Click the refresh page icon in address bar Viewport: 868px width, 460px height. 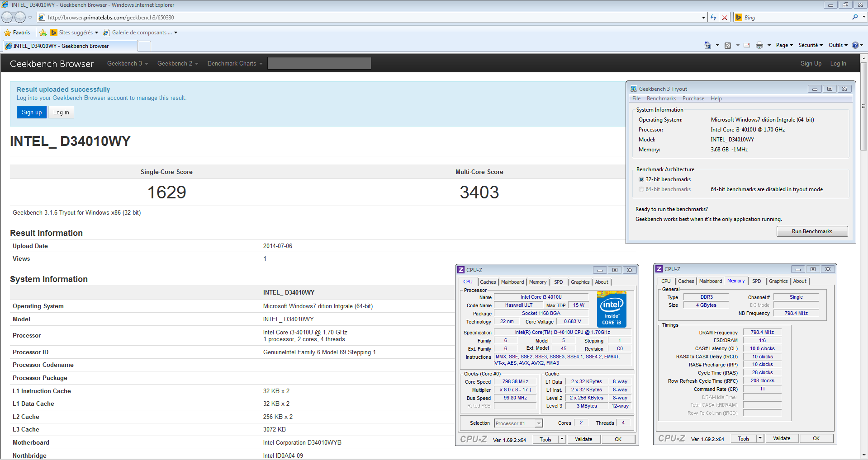pos(713,18)
